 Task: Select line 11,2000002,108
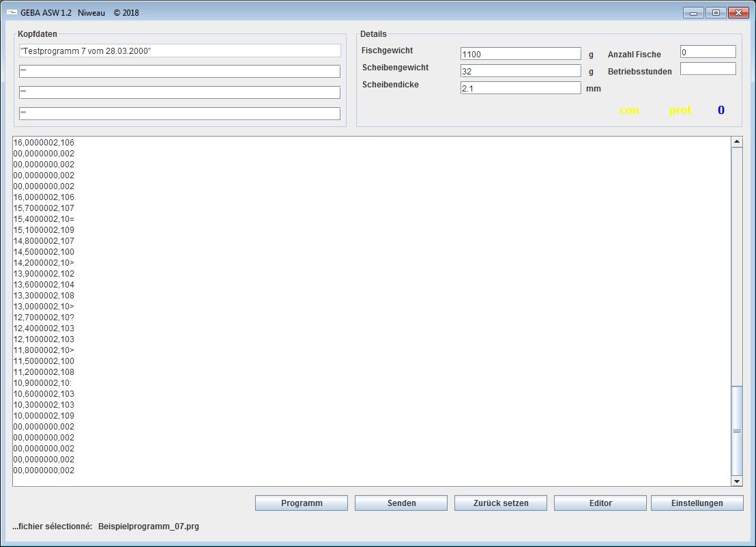(x=44, y=372)
